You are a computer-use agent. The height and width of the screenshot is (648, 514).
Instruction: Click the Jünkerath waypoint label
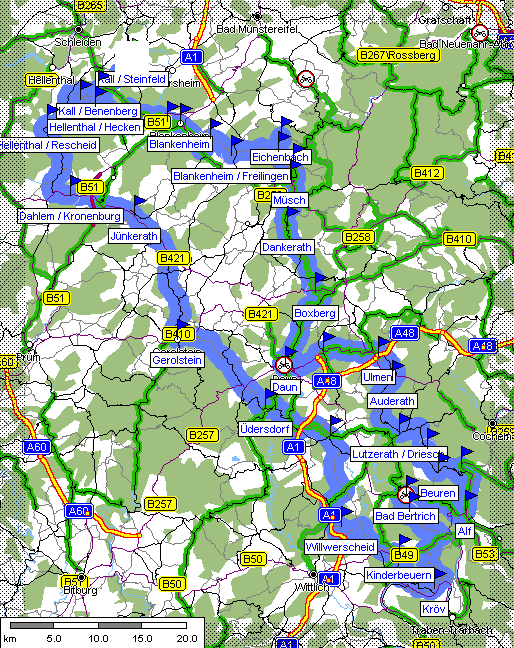tap(134, 236)
